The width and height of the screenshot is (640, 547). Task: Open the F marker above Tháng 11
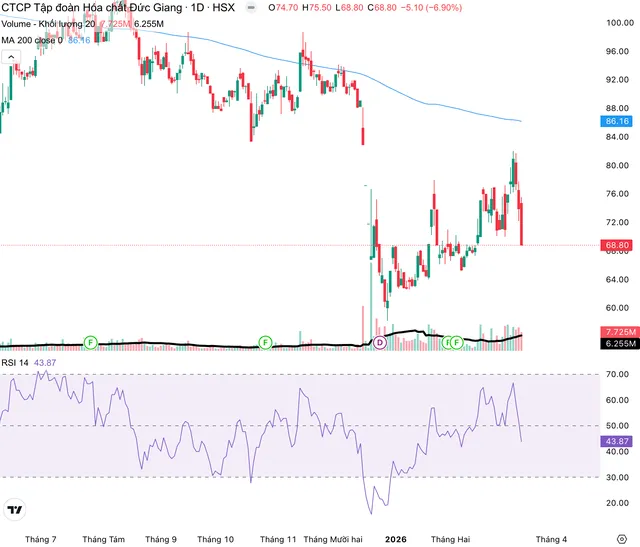pos(265,342)
